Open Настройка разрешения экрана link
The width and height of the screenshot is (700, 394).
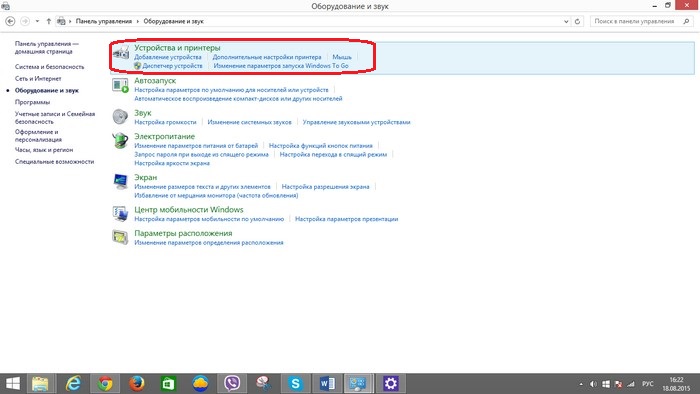[x=325, y=187]
